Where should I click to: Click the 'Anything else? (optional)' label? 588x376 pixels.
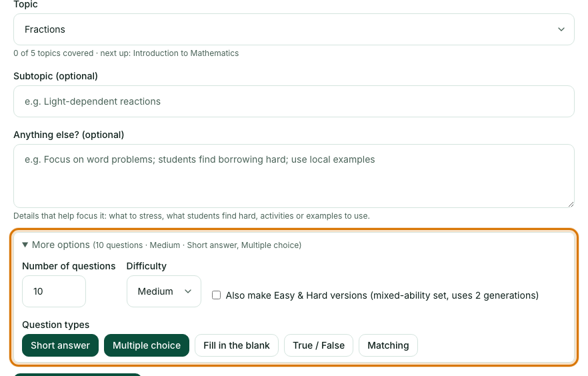click(x=69, y=135)
